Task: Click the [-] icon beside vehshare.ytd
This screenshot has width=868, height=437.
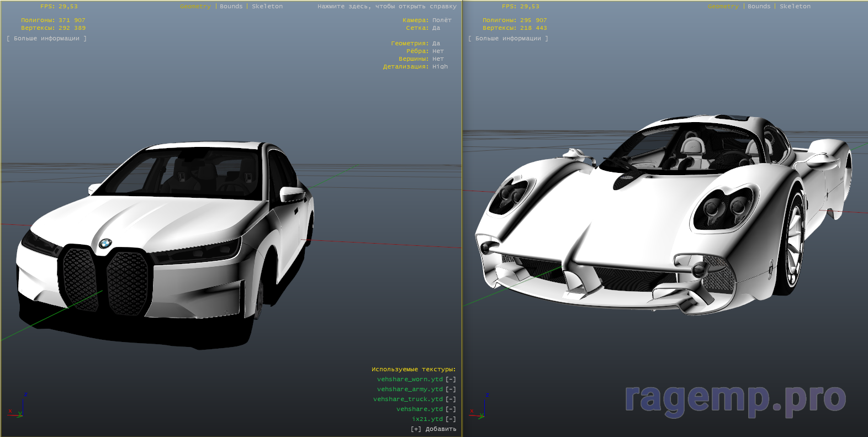Action: [451, 409]
